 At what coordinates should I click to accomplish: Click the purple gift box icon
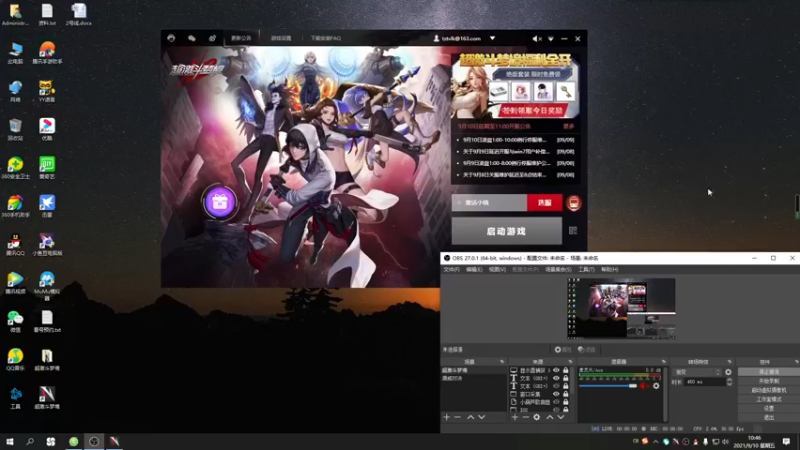click(x=220, y=203)
